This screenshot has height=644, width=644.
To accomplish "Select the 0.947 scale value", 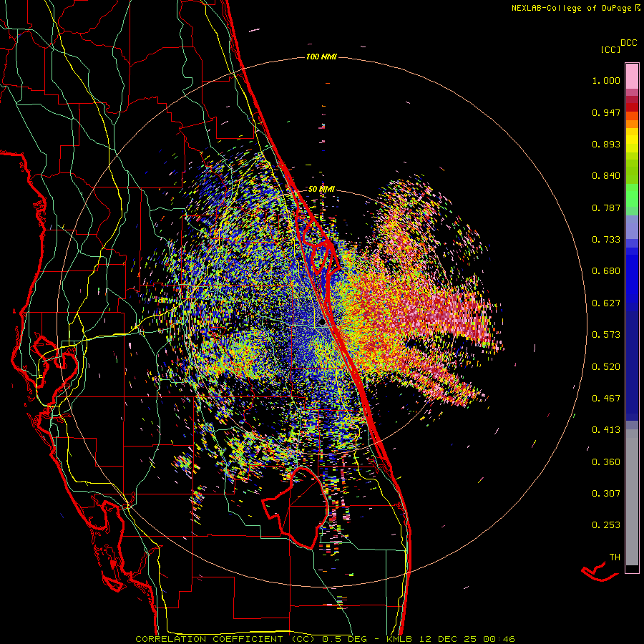I will click(x=606, y=112).
